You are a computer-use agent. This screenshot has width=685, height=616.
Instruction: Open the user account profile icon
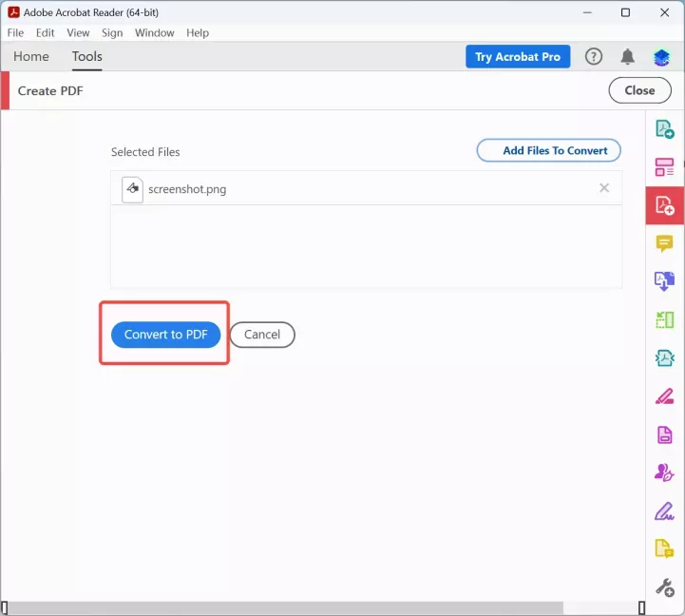(661, 57)
